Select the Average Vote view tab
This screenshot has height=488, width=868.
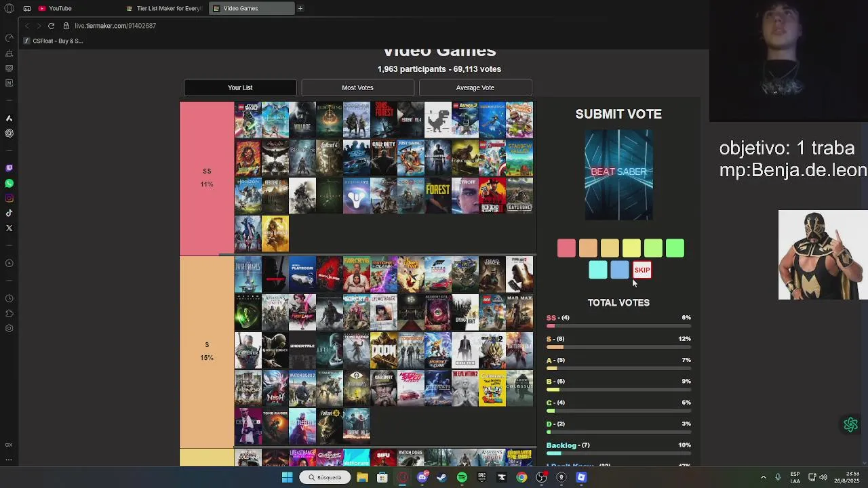(475, 87)
